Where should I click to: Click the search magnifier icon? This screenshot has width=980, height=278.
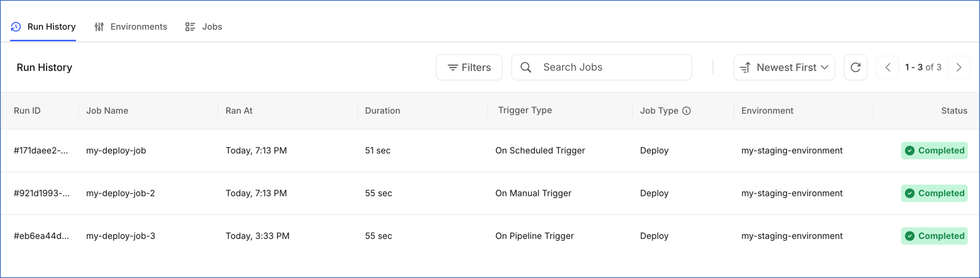[x=526, y=67]
